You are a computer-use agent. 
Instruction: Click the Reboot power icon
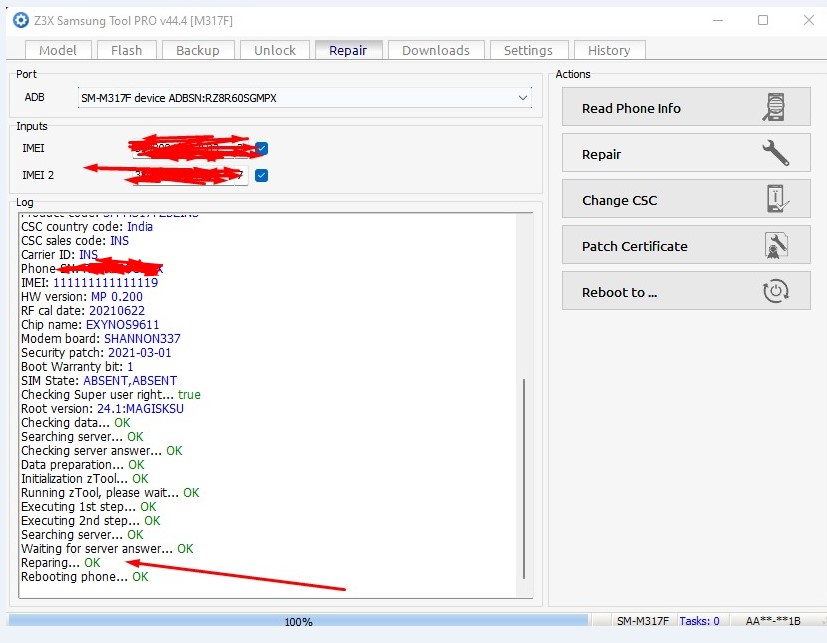coord(776,291)
